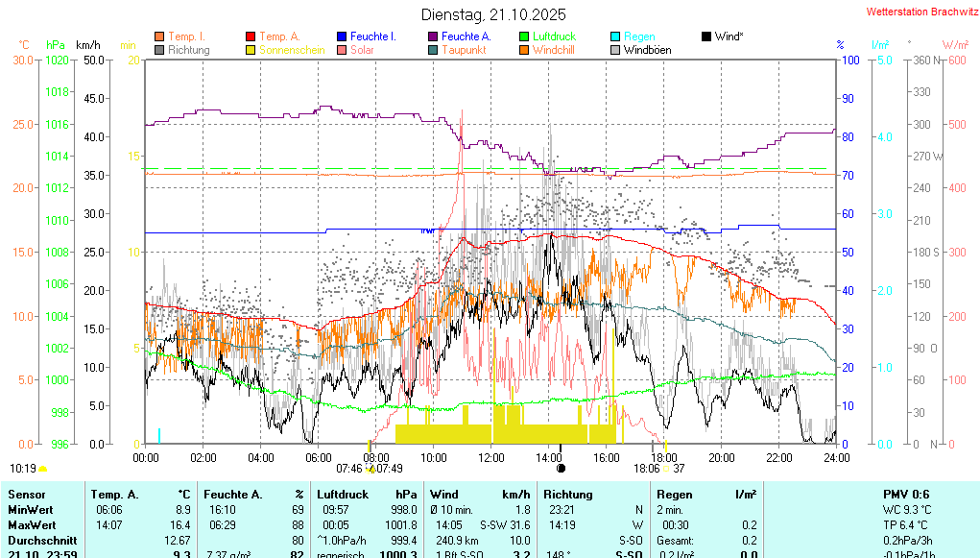Image resolution: width=980 pixels, height=558 pixels.
Task: Click the green Luftdruck legend square
Action: click(x=524, y=36)
